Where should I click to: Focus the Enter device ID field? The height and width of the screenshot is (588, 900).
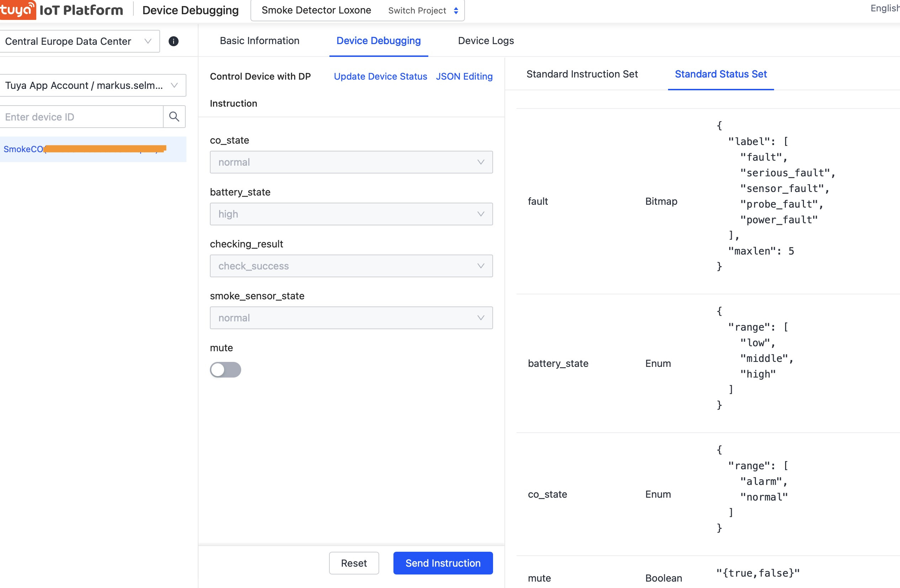coord(81,117)
